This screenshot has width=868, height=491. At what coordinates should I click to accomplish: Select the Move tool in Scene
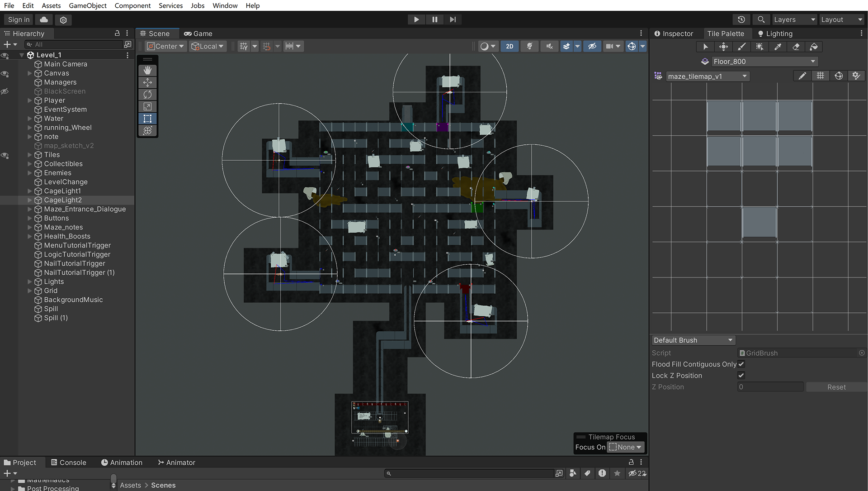(x=147, y=82)
